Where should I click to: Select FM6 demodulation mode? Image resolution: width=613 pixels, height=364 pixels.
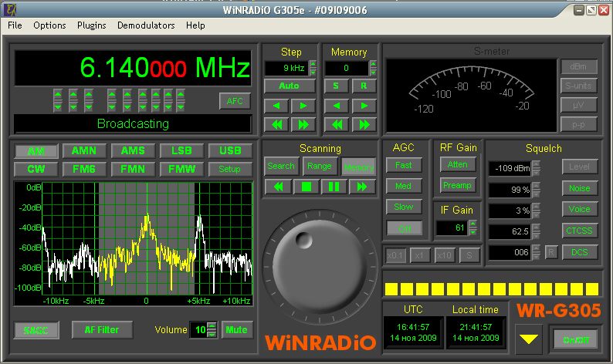84,169
